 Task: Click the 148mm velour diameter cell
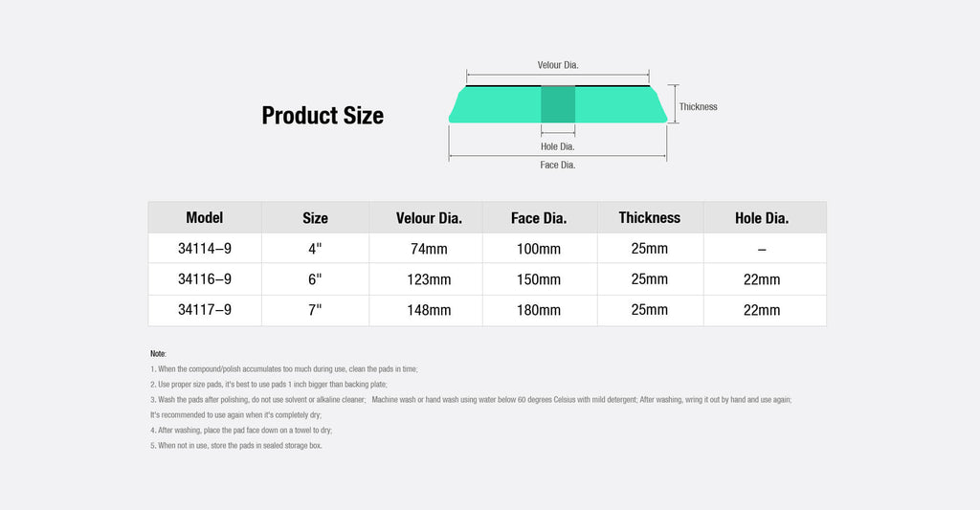430,310
